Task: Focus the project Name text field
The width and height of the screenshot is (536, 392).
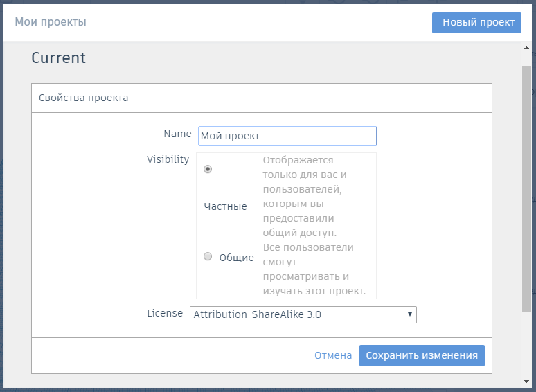Action: pos(287,136)
